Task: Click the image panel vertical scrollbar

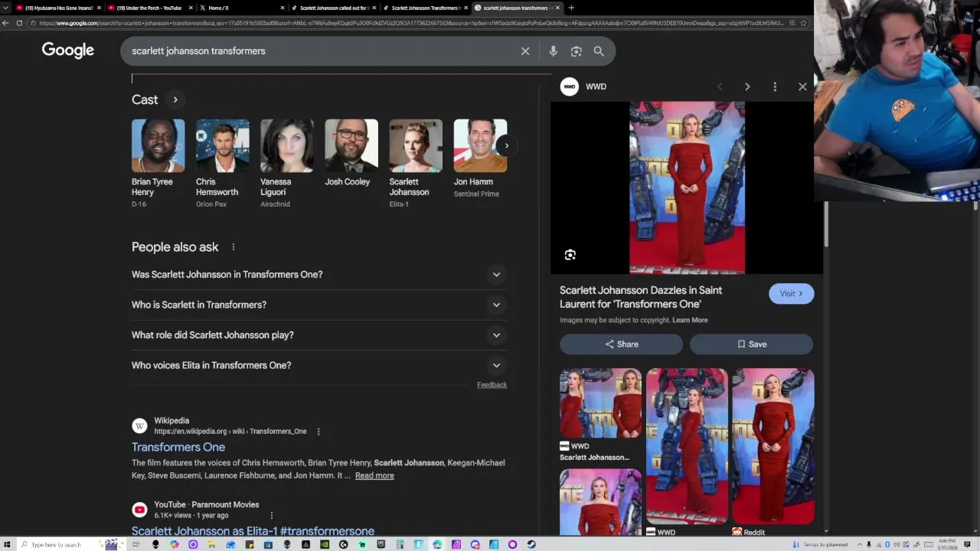Action: tap(825, 223)
